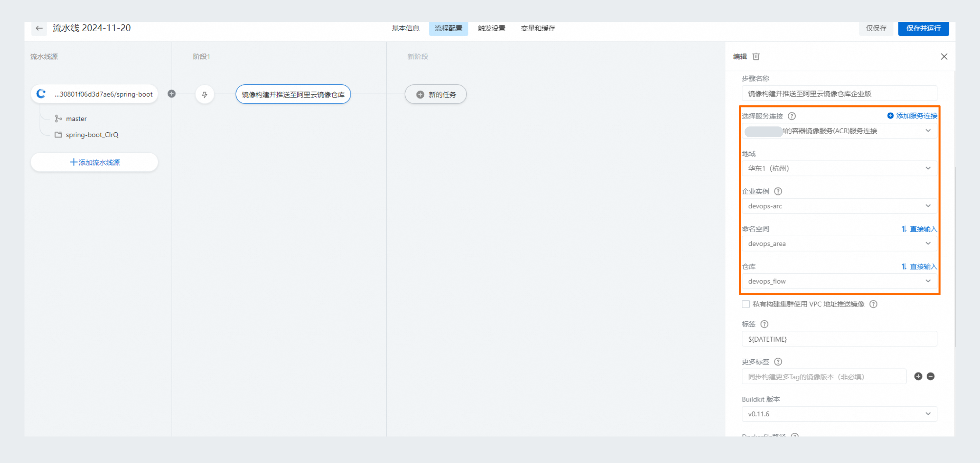The height and width of the screenshot is (463, 980).
Task: Add another tag row with plus icon
Action: (918, 376)
